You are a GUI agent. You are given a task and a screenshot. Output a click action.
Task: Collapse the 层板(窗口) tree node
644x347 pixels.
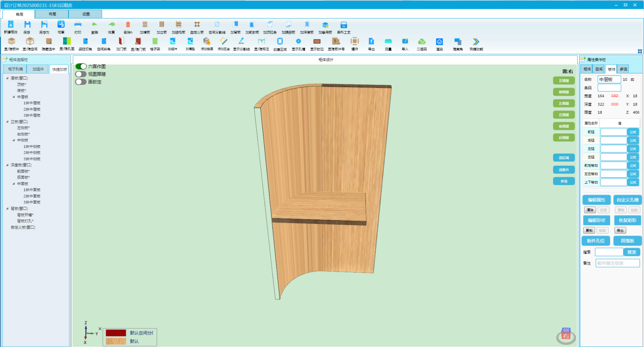[x=7, y=78]
